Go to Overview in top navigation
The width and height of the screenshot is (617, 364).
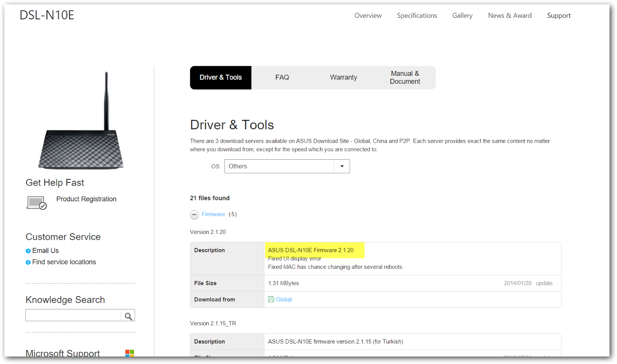click(368, 15)
